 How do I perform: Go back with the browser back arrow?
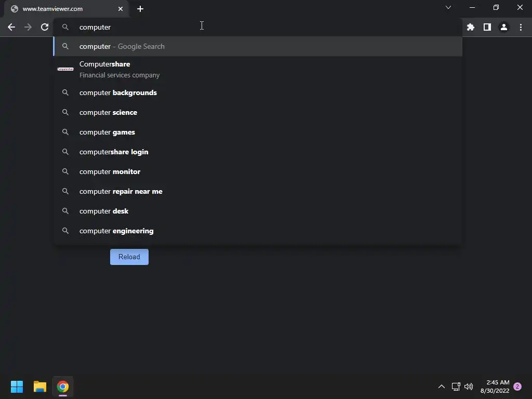11,27
